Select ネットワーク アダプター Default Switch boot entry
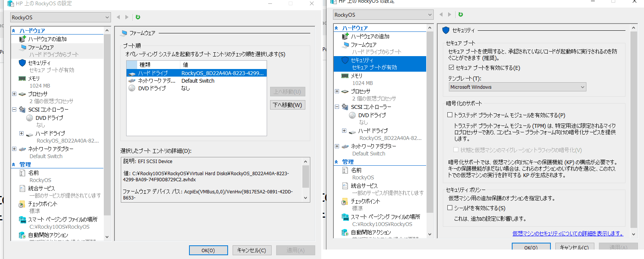644x259 pixels. [x=197, y=81]
